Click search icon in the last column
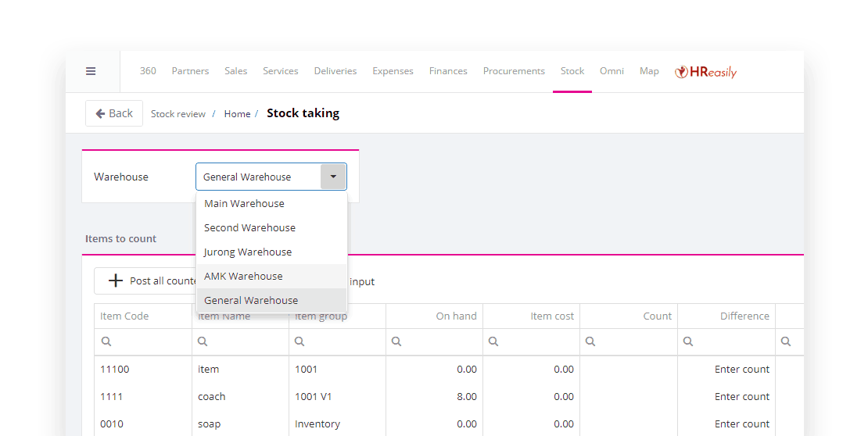 click(x=786, y=342)
